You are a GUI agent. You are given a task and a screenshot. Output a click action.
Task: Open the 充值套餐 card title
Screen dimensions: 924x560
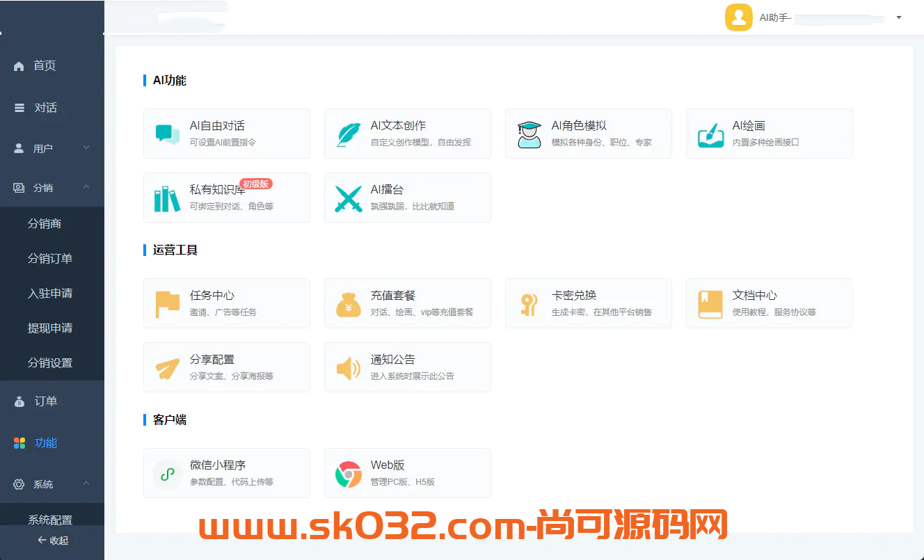click(393, 296)
